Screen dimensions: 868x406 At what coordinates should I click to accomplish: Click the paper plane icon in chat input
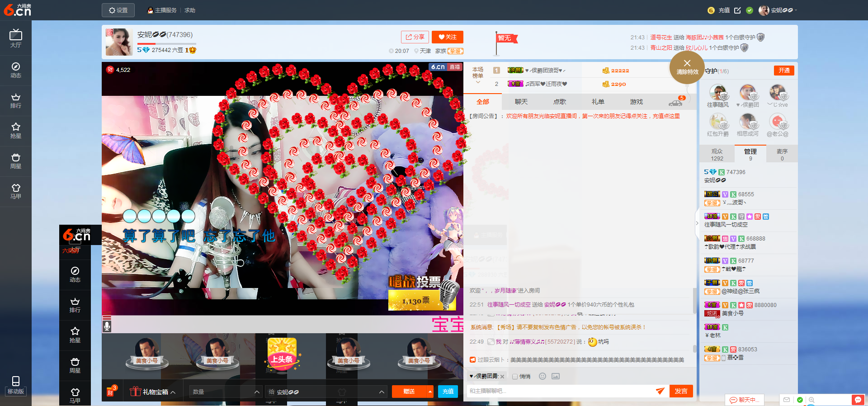660,391
